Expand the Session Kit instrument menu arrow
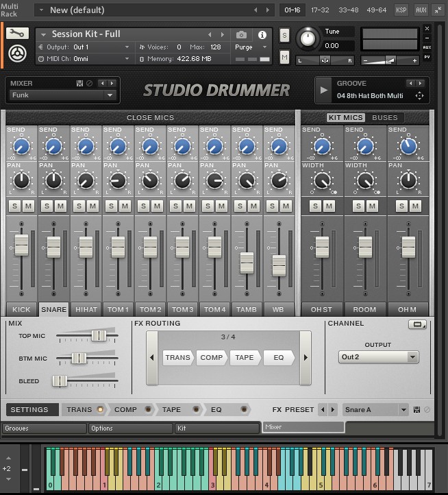Image resolution: width=448 pixels, height=495 pixels. (x=44, y=34)
